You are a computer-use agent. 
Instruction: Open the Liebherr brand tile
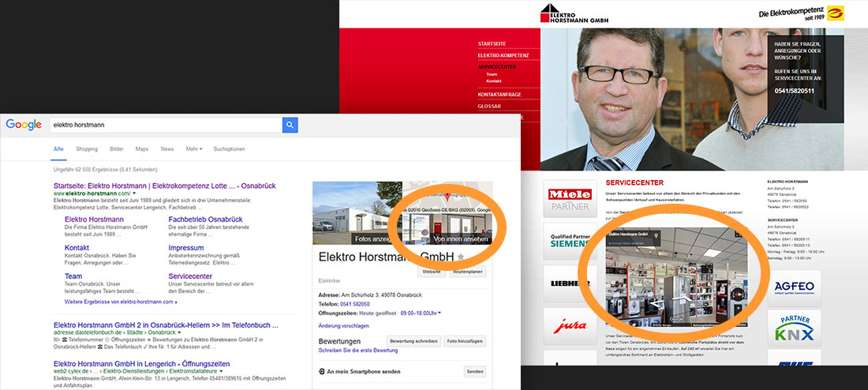click(x=570, y=283)
